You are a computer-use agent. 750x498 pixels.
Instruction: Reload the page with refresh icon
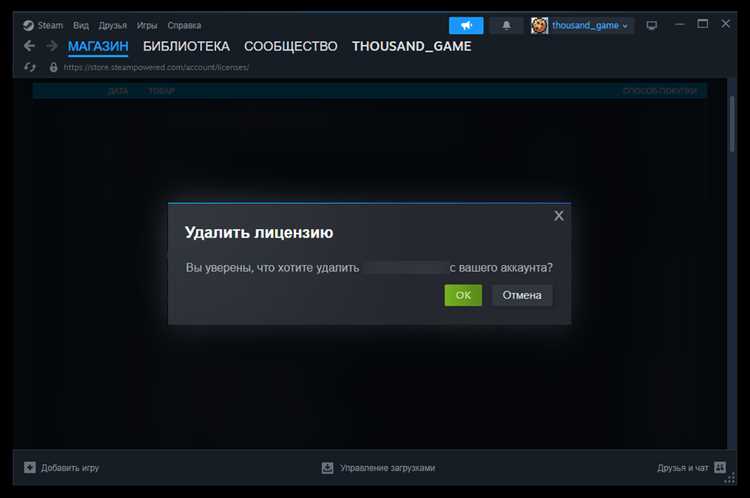pyautogui.click(x=30, y=67)
